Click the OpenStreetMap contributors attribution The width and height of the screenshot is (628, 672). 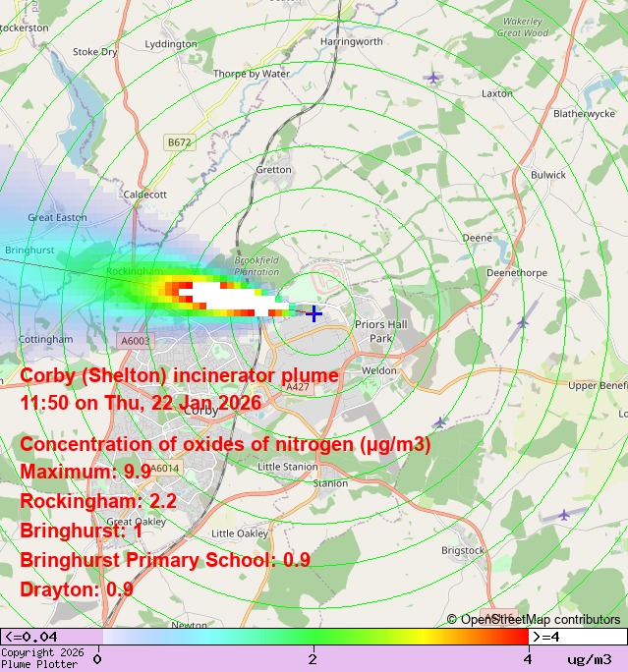(534, 619)
